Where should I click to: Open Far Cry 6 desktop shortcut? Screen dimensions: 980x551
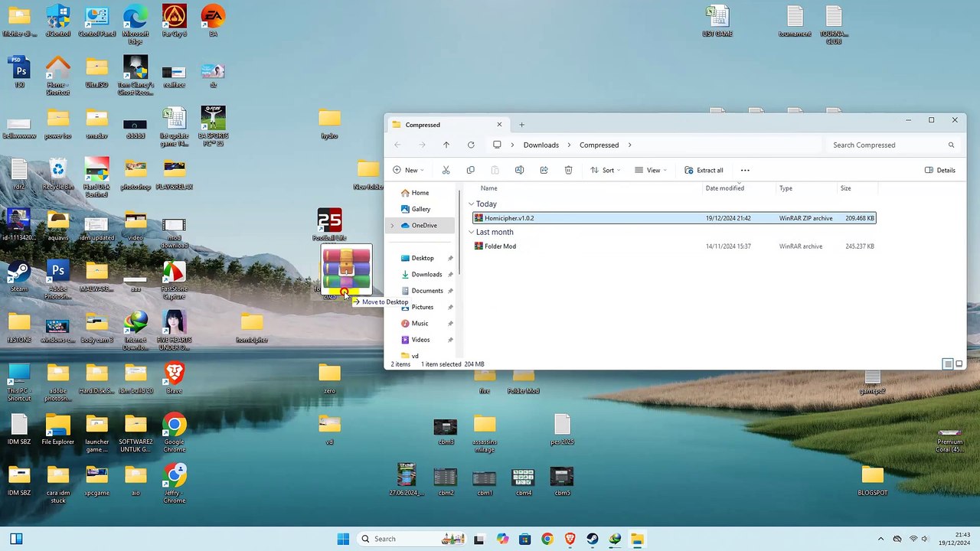[x=175, y=21]
